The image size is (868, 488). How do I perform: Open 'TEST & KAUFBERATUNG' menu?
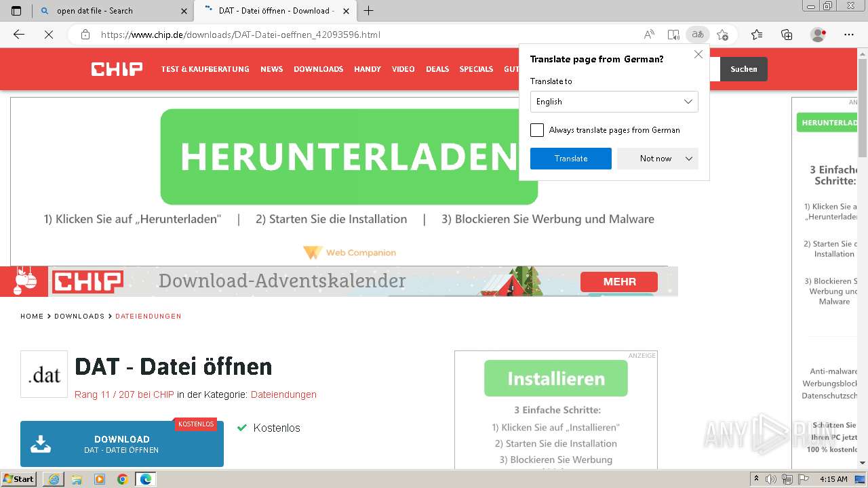pyautogui.click(x=205, y=69)
